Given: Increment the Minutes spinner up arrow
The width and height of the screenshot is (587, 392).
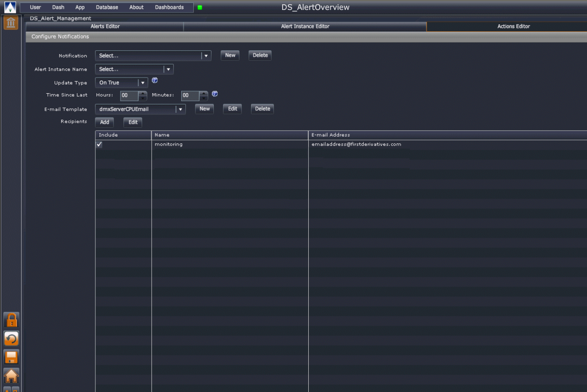Looking at the screenshot, I should click(204, 93).
